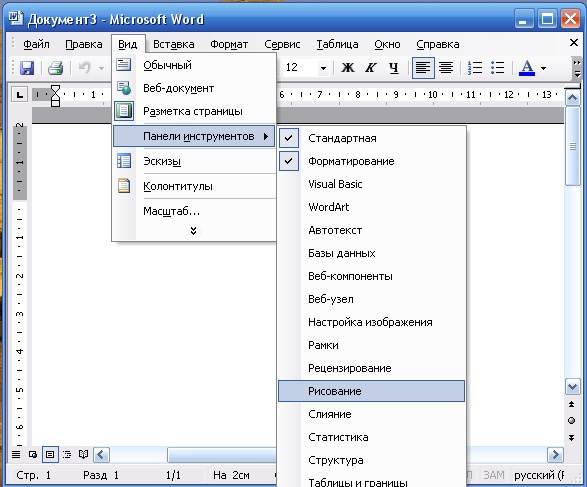The image size is (587, 487).
Task: Open the undo history dropdown arrow
Action: tap(101, 69)
